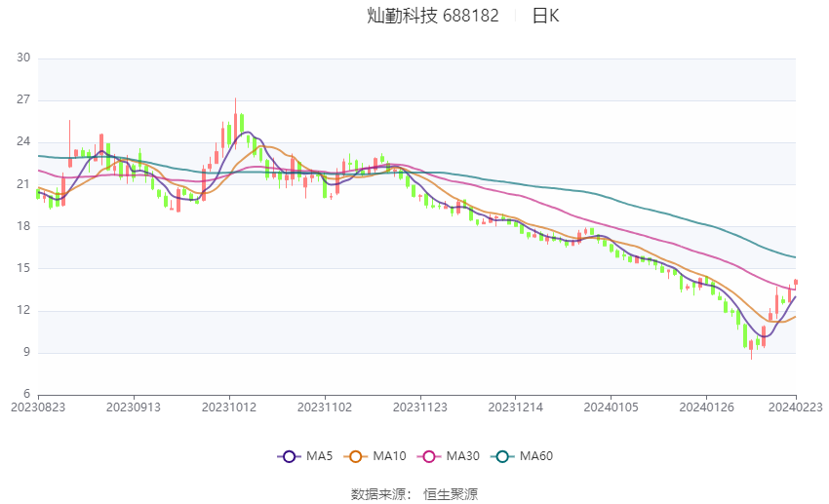829x504 pixels.
Task: Click the data source text 恒生聚源
Action: [x=451, y=494]
